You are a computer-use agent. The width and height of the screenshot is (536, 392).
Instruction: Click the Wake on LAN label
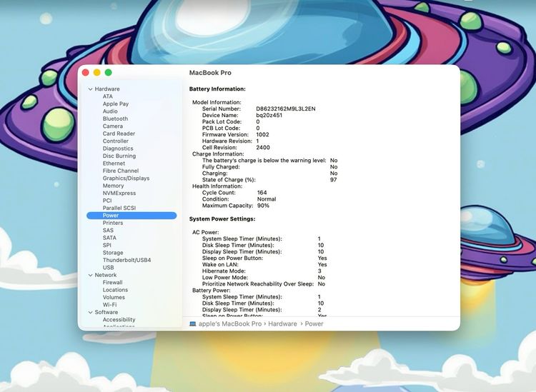coord(220,265)
